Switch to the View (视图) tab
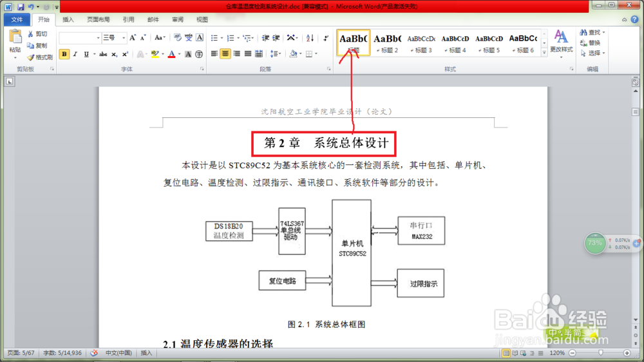 (202, 19)
